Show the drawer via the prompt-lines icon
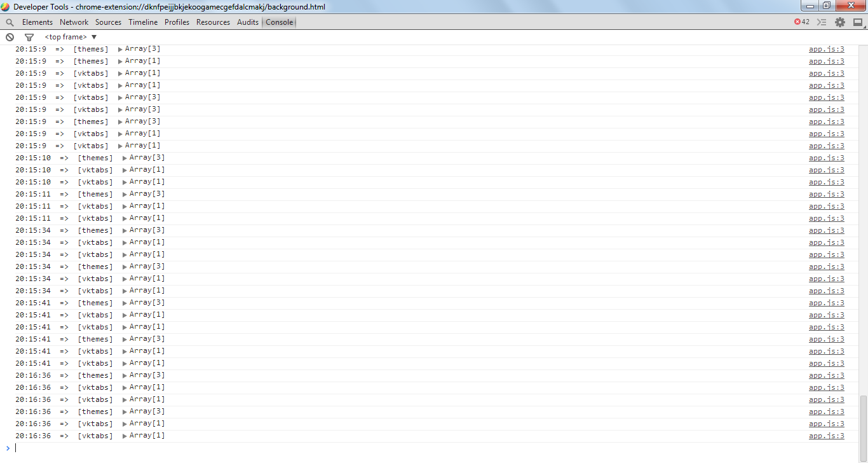The image size is (868, 463). [822, 22]
